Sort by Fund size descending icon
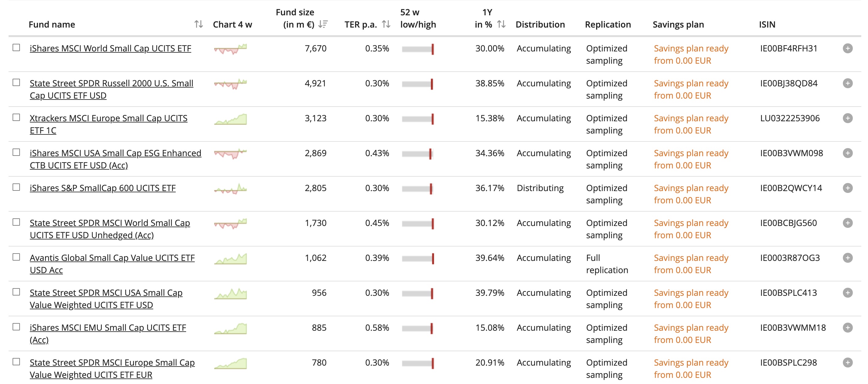Viewport: 868px width, 384px height. click(323, 24)
